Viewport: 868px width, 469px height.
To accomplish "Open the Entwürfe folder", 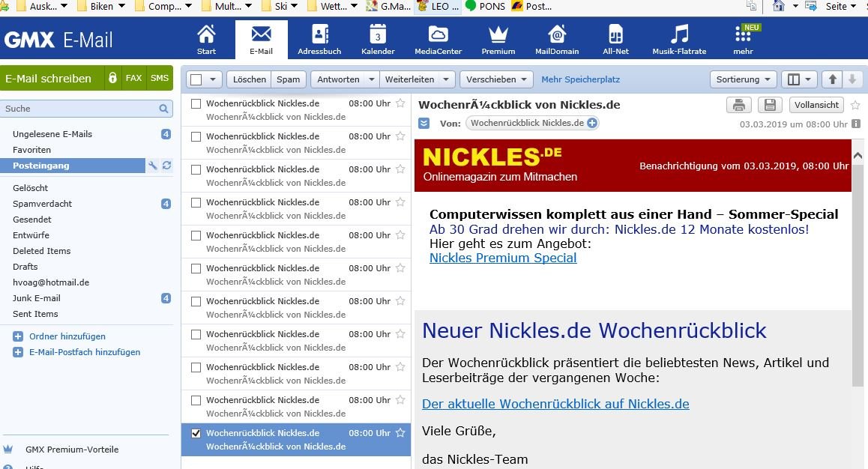I will tap(31, 235).
